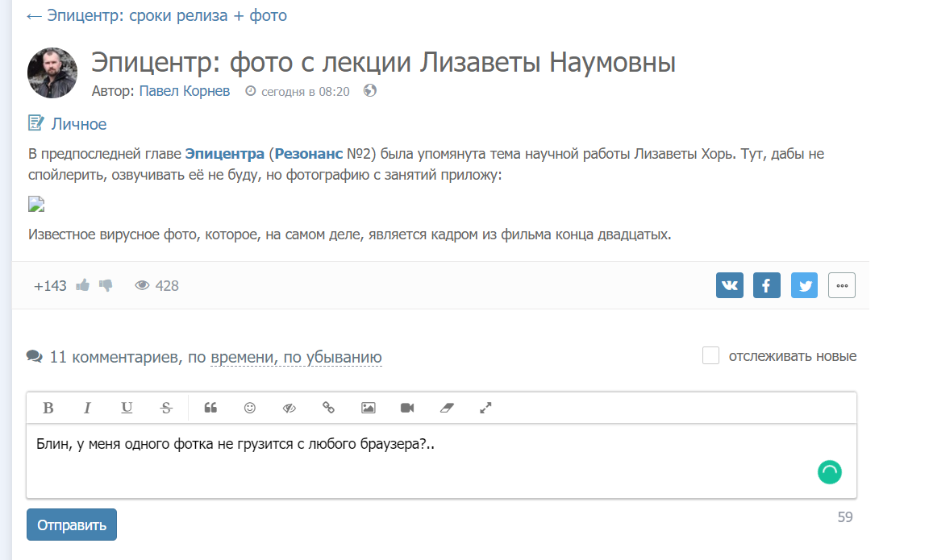Click inside the comment text field

tap(403, 467)
